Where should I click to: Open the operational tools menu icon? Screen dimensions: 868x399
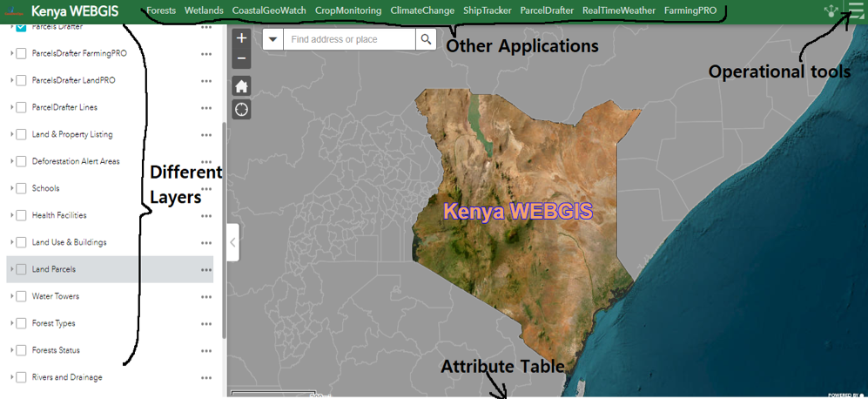[x=856, y=11]
